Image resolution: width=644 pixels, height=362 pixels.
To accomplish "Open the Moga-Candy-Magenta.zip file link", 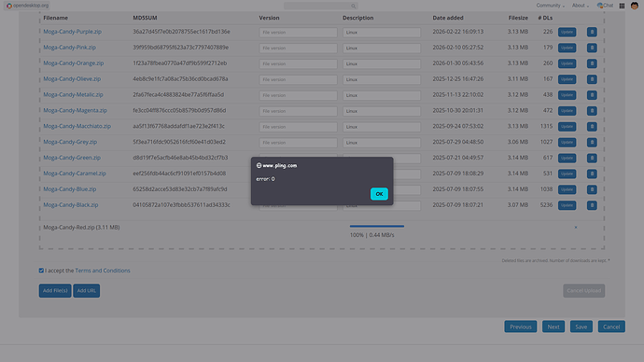I will point(76,110).
